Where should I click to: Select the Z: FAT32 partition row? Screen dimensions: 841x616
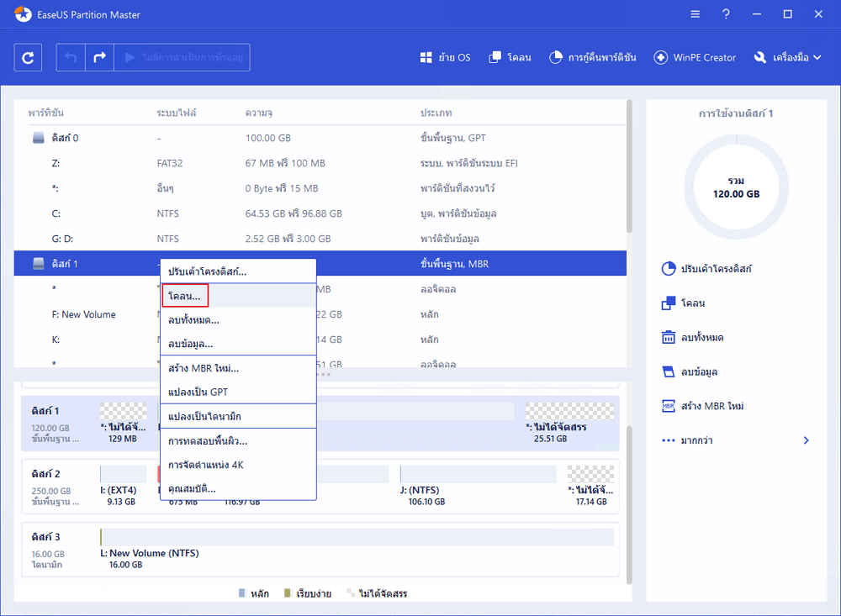[x=320, y=163]
